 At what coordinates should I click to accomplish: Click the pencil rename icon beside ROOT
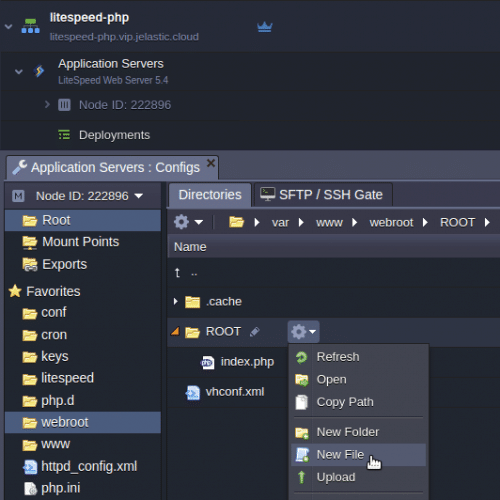[255, 332]
